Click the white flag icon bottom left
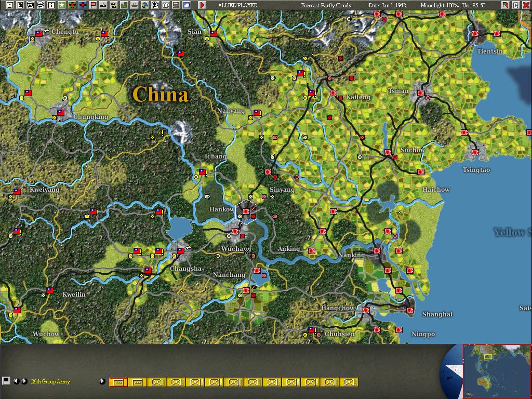Screen dimensions: 532x399 click(x=6, y=381)
